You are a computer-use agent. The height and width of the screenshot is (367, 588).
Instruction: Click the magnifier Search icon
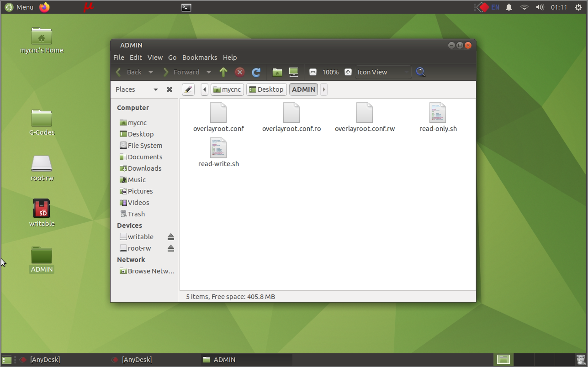421,72
